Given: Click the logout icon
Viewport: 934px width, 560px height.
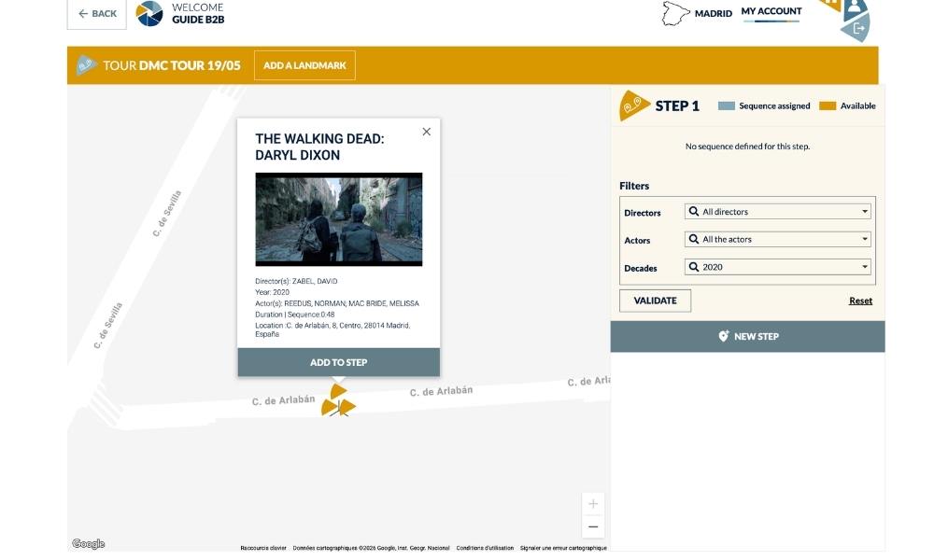Looking at the screenshot, I should (857, 29).
